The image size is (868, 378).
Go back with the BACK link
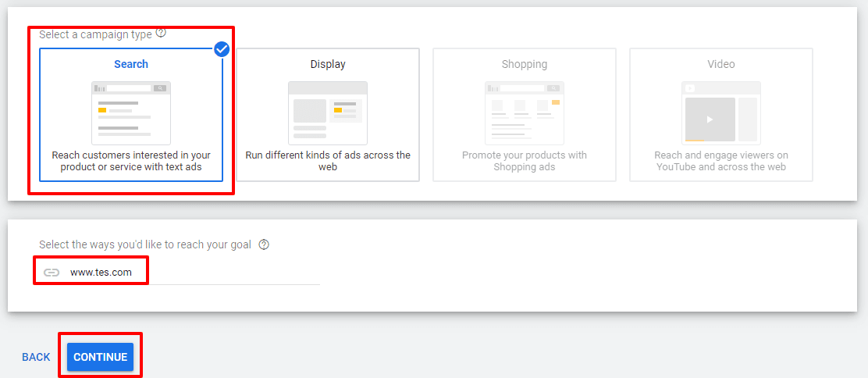pyautogui.click(x=36, y=357)
